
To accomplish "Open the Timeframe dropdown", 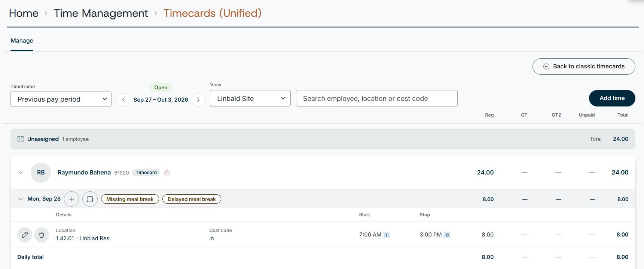I will click(x=61, y=99).
